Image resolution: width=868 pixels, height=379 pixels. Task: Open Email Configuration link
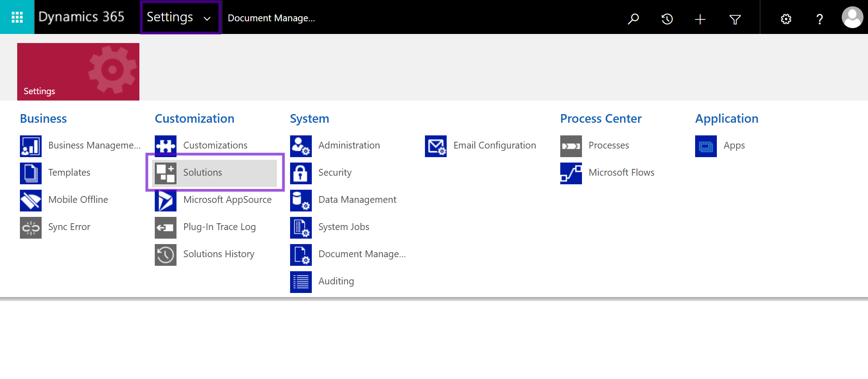(495, 145)
